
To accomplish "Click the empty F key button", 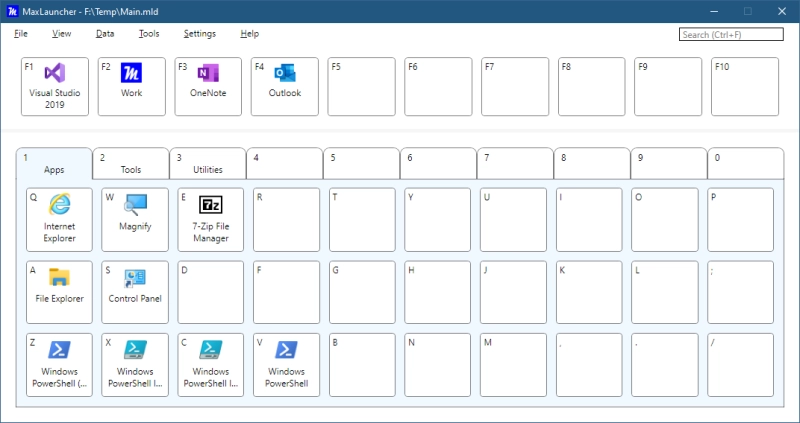I will coord(286,292).
